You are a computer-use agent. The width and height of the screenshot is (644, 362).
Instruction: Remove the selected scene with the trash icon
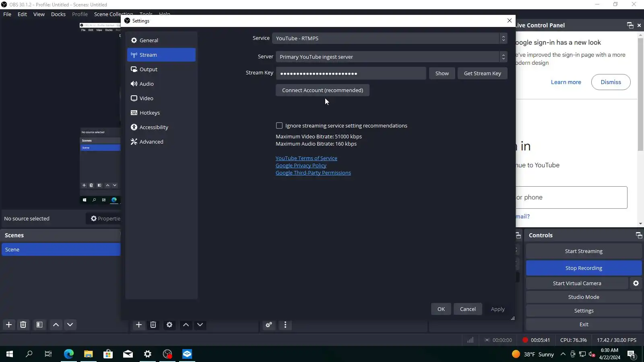[x=23, y=325]
